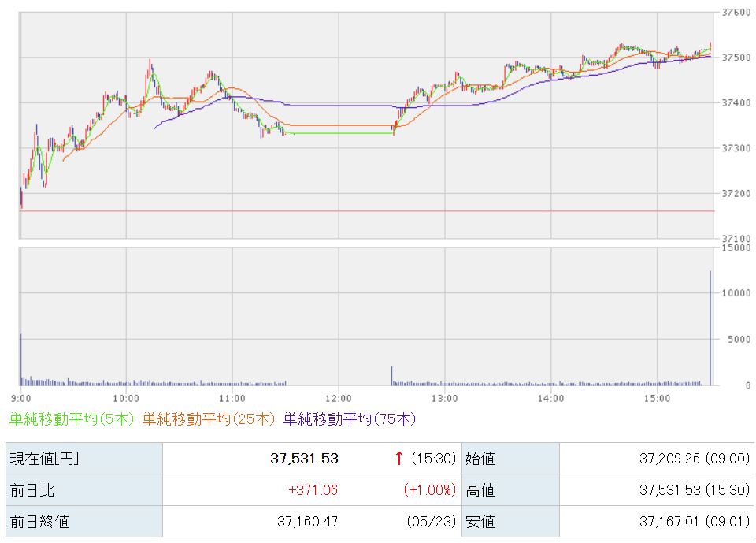The width and height of the screenshot is (756, 543).
Task: Click the opening volume bar at 9:00
Action: [20, 359]
